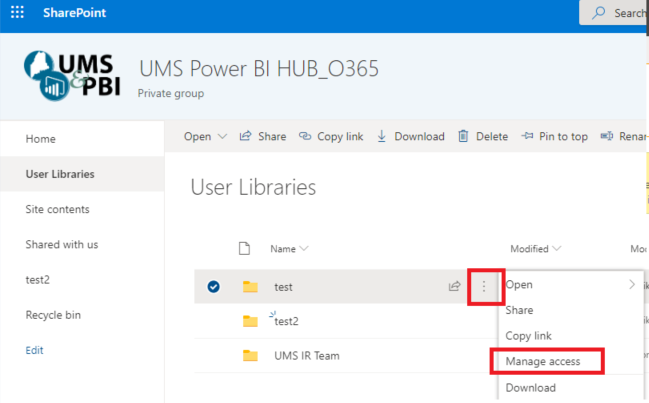Click the SharePoint header link

(75, 13)
